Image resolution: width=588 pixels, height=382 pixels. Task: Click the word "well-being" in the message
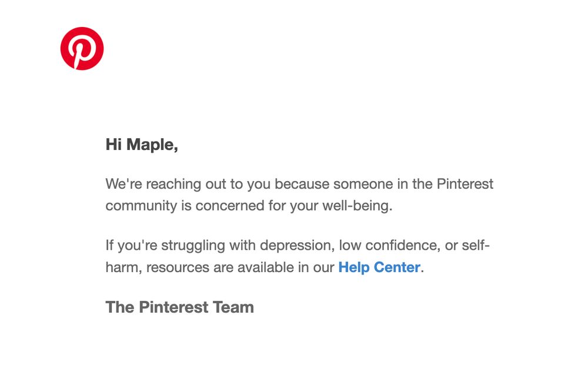click(356, 206)
